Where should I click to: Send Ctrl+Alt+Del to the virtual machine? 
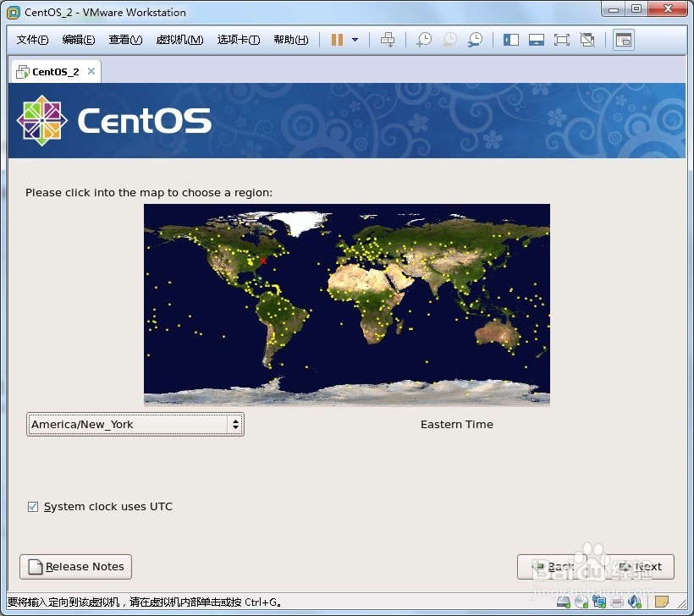coord(388,40)
